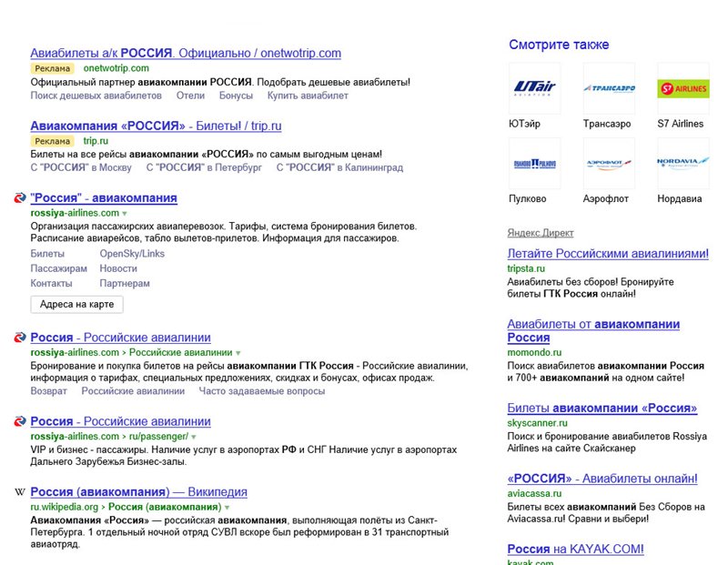728x565 pixels.
Task: Open the Авиабилеты а/к РОССИЯ onetwotrip ad title
Action: pos(186,53)
